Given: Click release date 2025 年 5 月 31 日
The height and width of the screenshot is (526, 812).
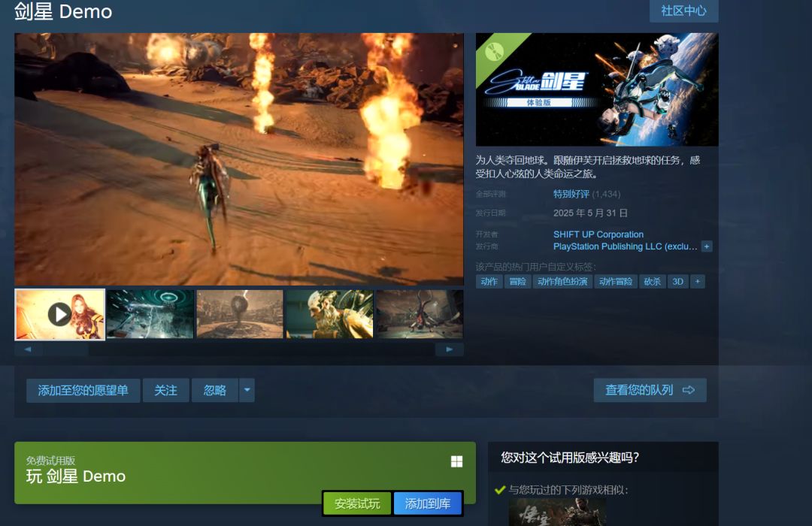Looking at the screenshot, I should (590, 213).
